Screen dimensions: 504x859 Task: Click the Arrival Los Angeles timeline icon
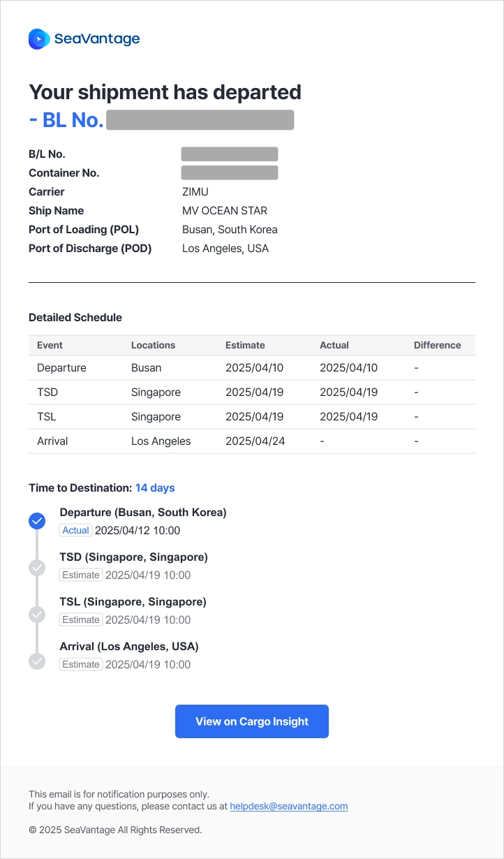click(37, 661)
